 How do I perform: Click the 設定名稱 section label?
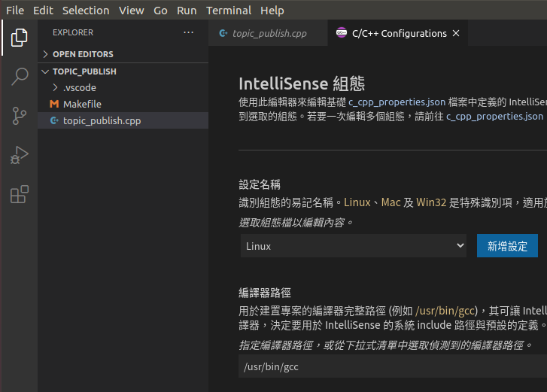(260, 184)
